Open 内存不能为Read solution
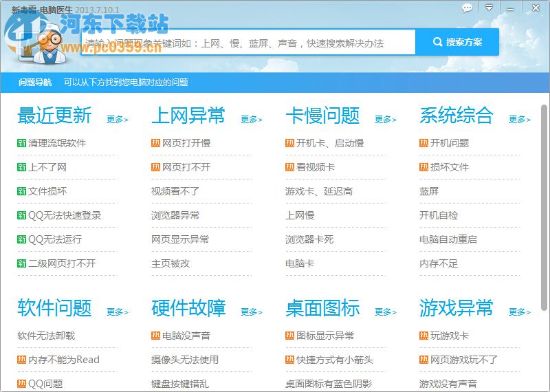 tap(64, 360)
